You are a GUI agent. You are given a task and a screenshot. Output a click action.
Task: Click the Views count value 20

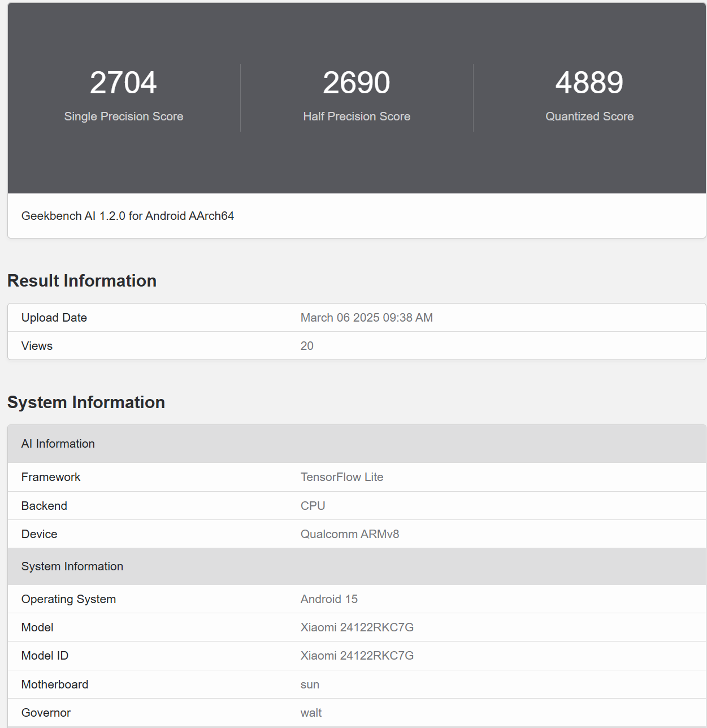click(x=307, y=346)
